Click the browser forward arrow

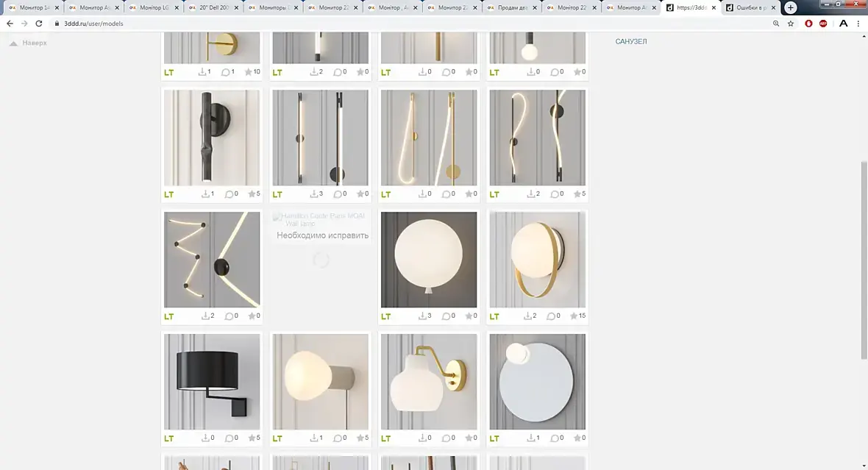pyautogui.click(x=24, y=24)
